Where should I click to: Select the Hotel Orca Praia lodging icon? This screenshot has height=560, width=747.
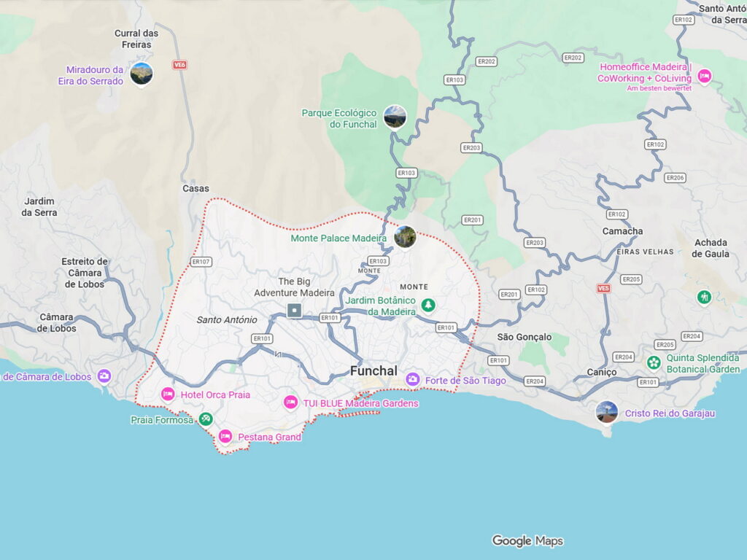pos(169,394)
